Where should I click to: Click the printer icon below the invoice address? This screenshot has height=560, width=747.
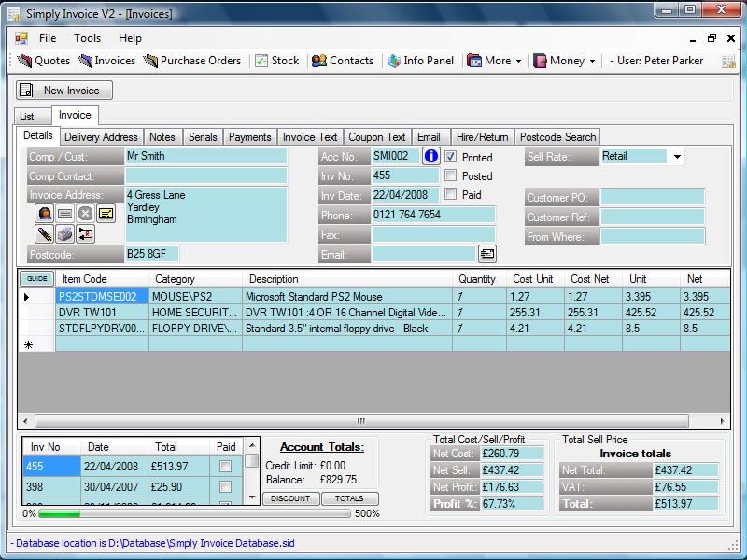(x=64, y=234)
